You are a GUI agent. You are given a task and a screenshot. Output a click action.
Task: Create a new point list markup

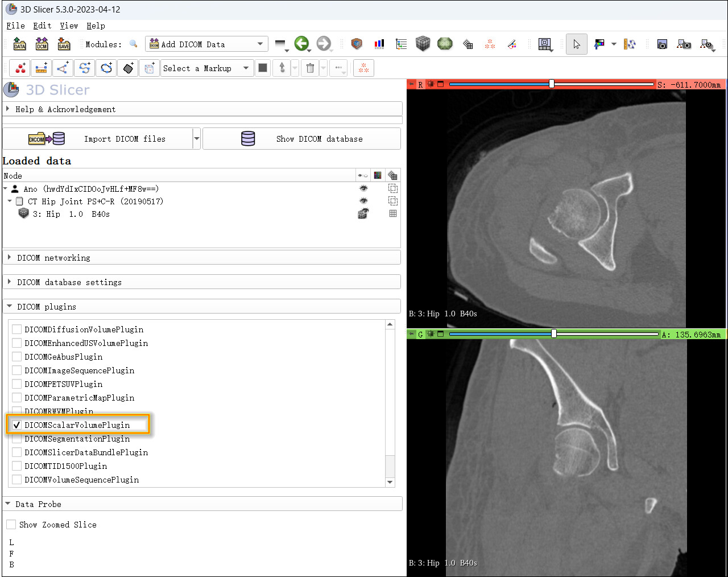tap(20, 68)
